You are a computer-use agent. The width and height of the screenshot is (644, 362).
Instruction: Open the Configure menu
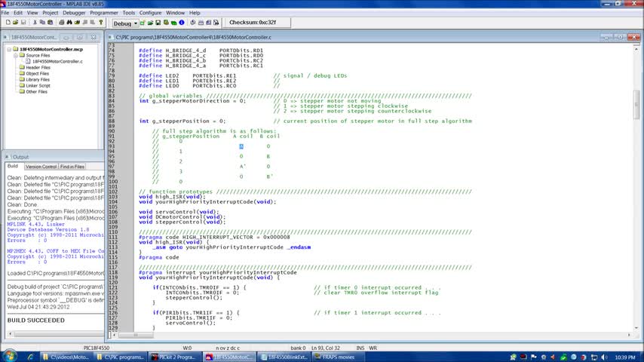pos(150,13)
